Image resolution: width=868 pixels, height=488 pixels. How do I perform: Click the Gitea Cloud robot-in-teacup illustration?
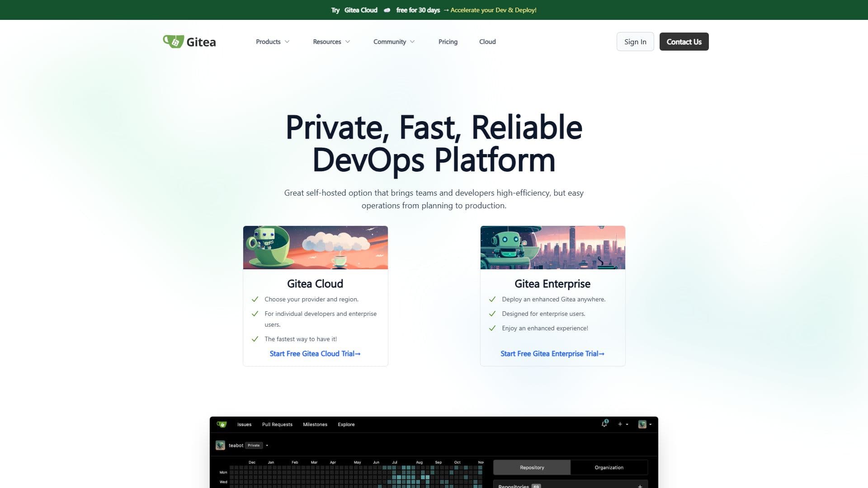(x=316, y=248)
